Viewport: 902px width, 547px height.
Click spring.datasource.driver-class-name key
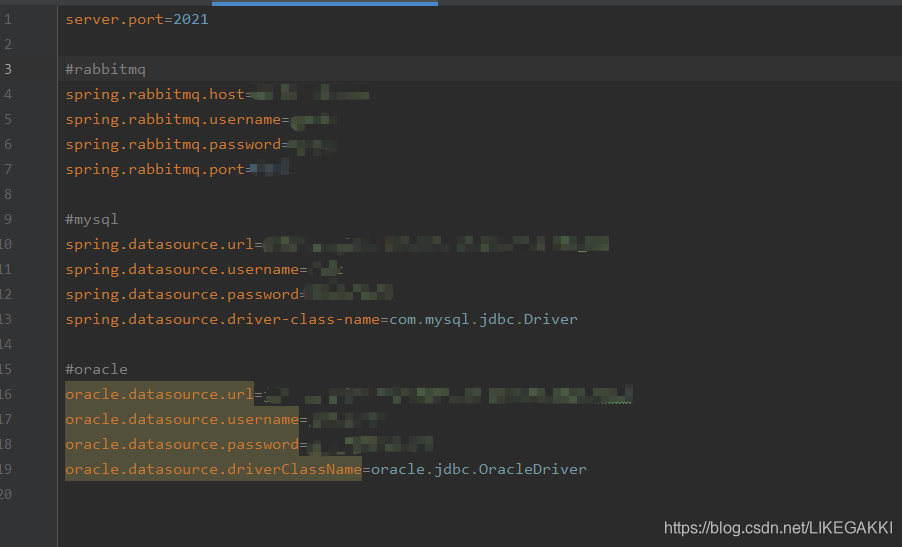point(223,319)
